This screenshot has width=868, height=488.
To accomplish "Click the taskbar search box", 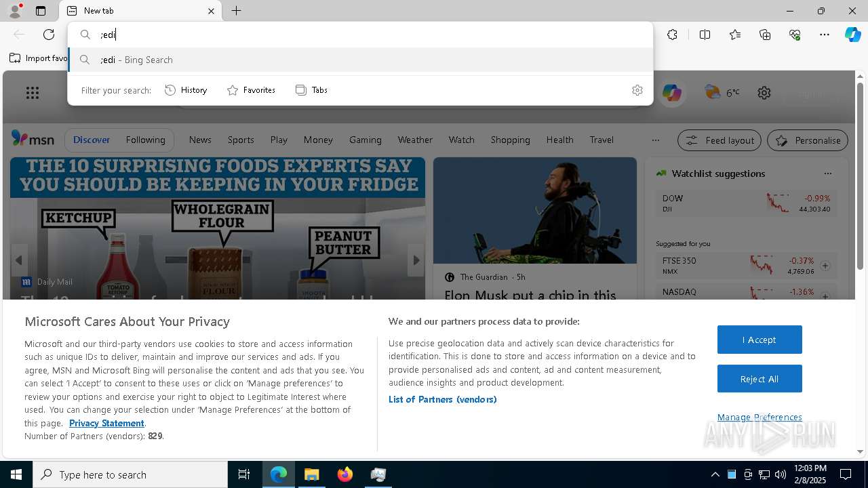I will (x=130, y=474).
